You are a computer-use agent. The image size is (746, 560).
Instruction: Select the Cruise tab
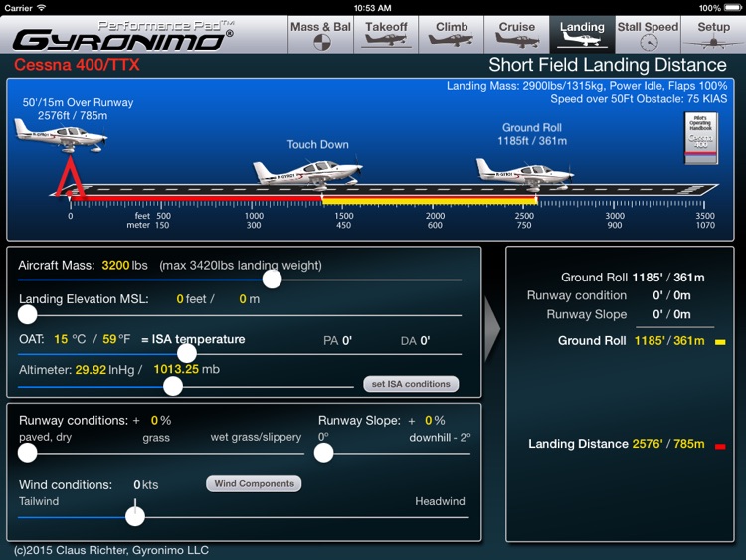516,34
